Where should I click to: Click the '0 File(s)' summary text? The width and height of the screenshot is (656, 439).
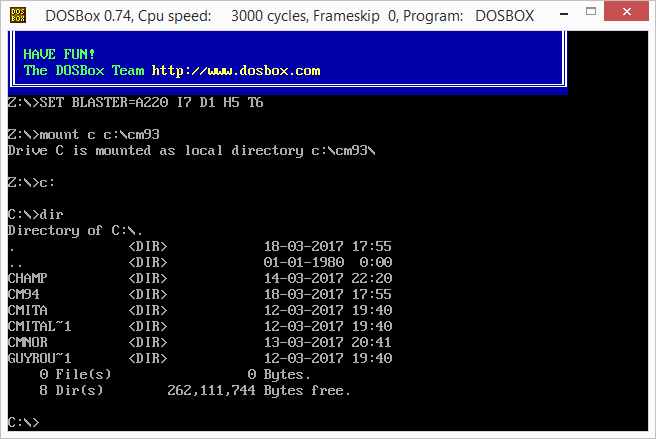pyautogui.click(x=75, y=374)
